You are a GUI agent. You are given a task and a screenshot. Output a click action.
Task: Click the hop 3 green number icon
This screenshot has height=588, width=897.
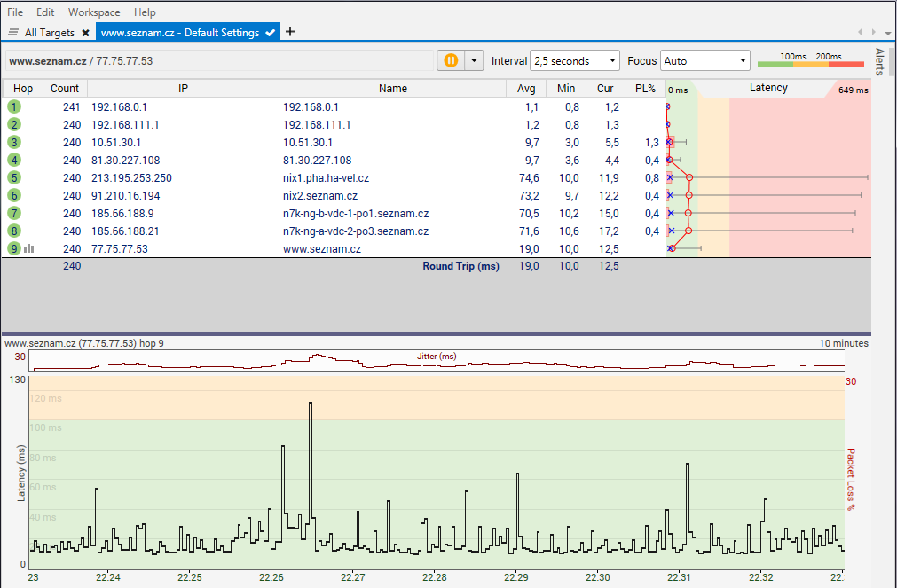14,142
